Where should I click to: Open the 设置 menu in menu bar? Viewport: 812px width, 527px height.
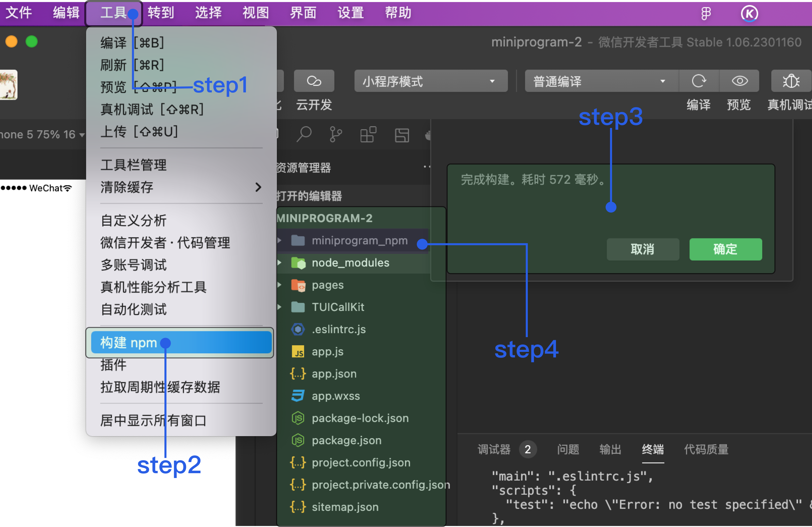(x=350, y=13)
